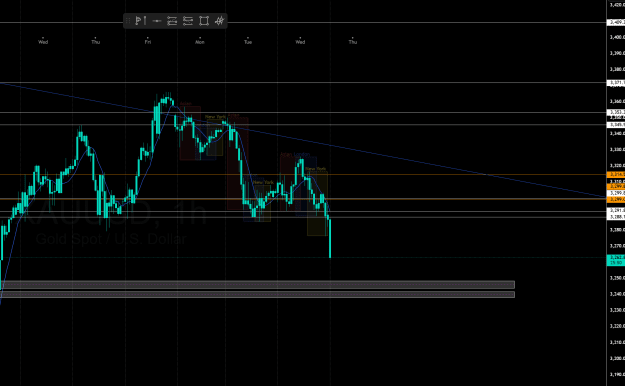Click the 3,210 price axis tick
The image size is (625, 386).
[x=617, y=342]
